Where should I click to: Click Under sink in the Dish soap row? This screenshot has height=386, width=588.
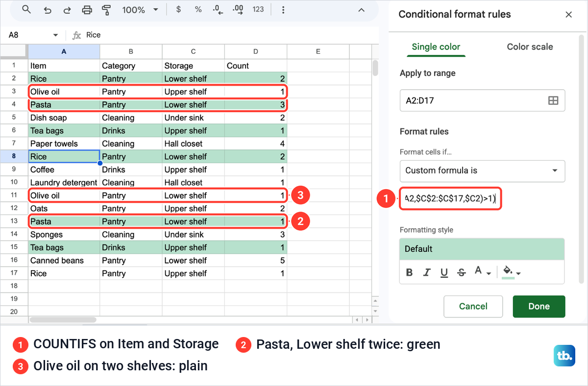point(193,118)
